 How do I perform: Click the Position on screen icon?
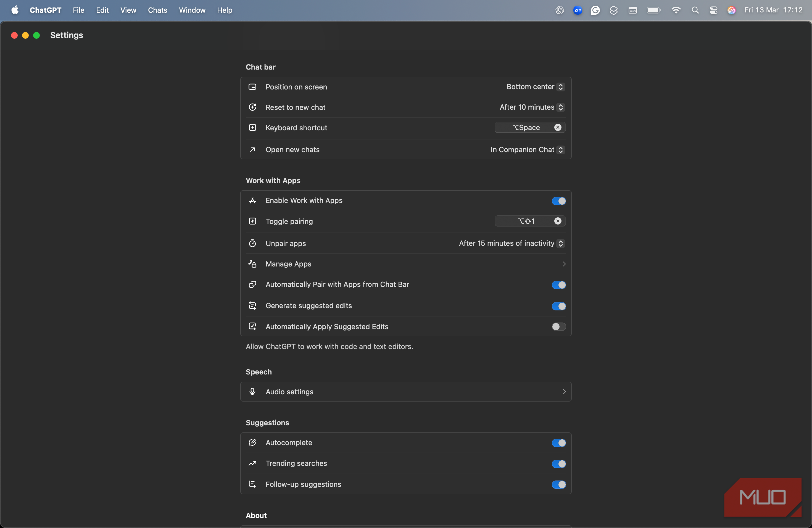coord(252,87)
